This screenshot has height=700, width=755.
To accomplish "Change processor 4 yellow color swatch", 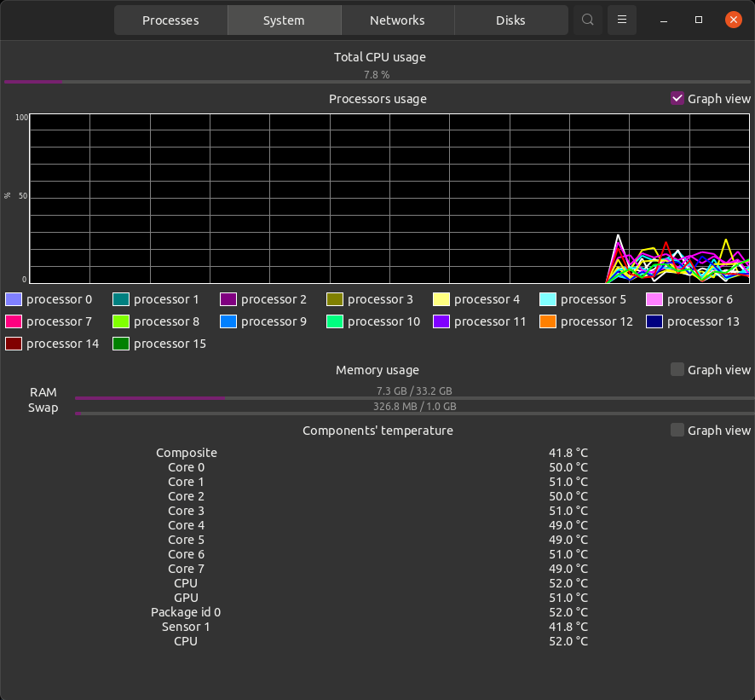I will point(441,299).
